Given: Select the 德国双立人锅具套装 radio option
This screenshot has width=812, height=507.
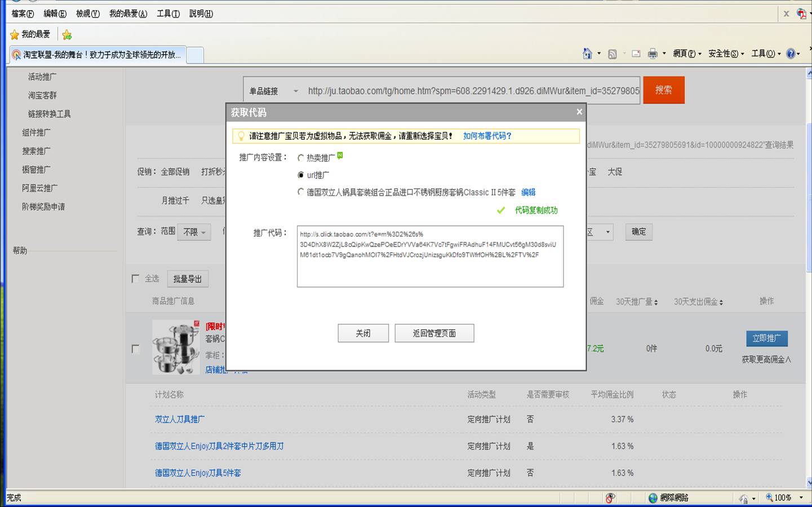Looking at the screenshot, I should point(301,192).
